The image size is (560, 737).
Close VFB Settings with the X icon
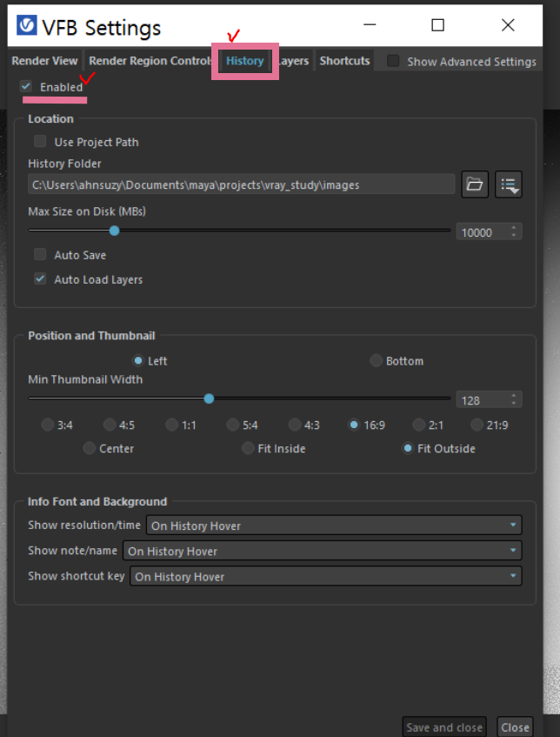coord(508,25)
